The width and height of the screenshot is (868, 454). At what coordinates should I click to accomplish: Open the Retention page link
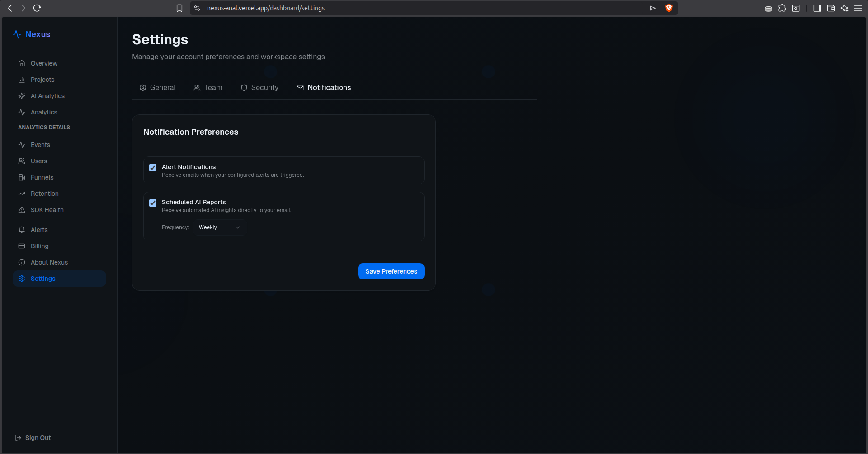click(60, 194)
